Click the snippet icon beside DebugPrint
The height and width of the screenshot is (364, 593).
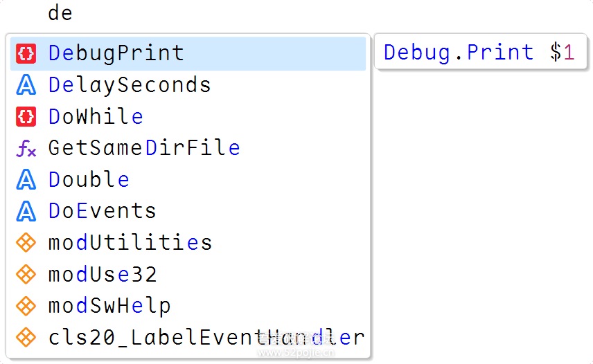26,53
